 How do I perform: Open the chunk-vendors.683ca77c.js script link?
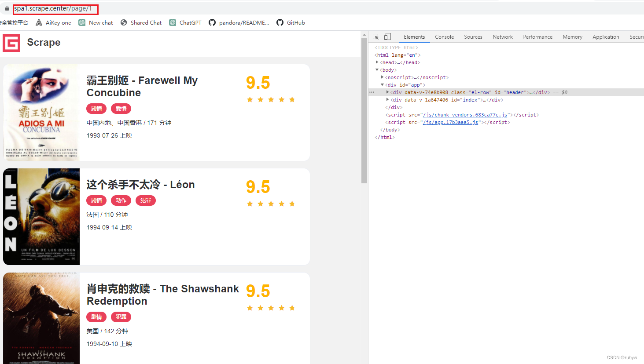465,115
